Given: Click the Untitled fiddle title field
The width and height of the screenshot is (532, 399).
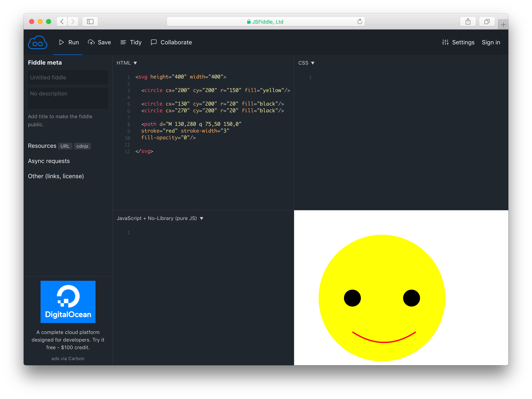Looking at the screenshot, I should tap(68, 77).
